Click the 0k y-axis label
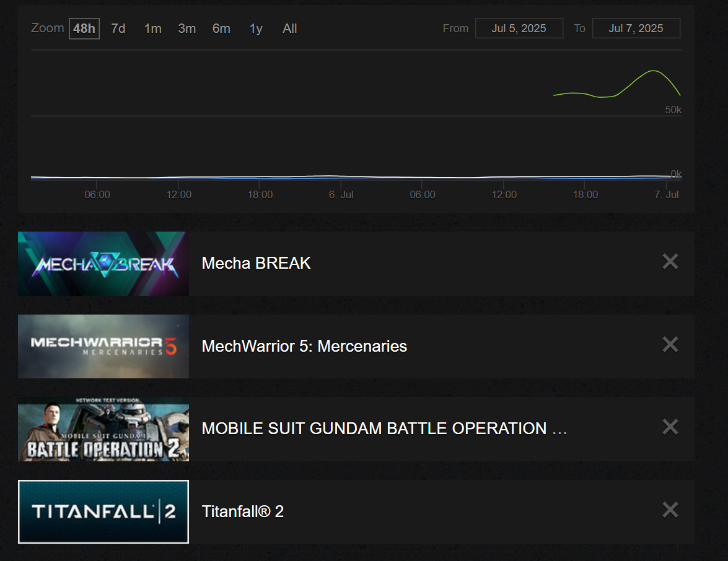 (x=676, y=174)
